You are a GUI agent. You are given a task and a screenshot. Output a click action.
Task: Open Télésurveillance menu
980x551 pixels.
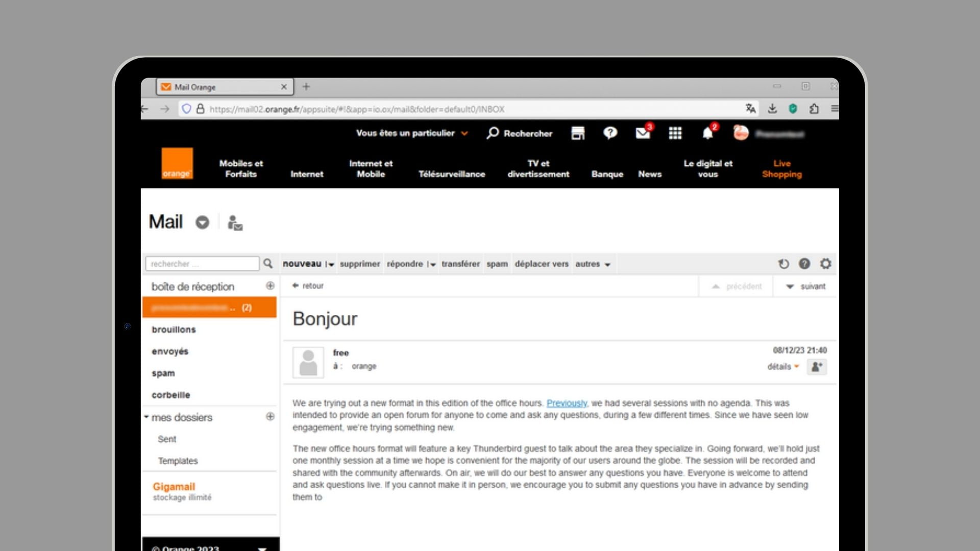[x=452, y=174]
